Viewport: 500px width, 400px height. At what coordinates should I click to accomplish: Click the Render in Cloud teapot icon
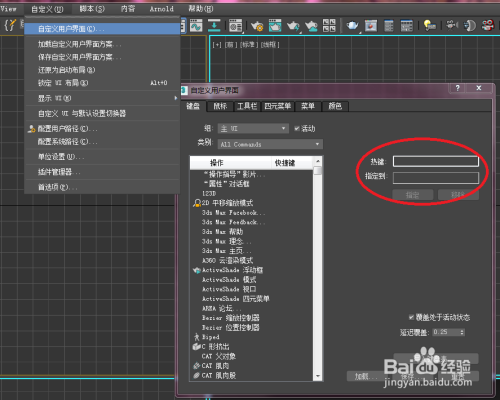311,26
